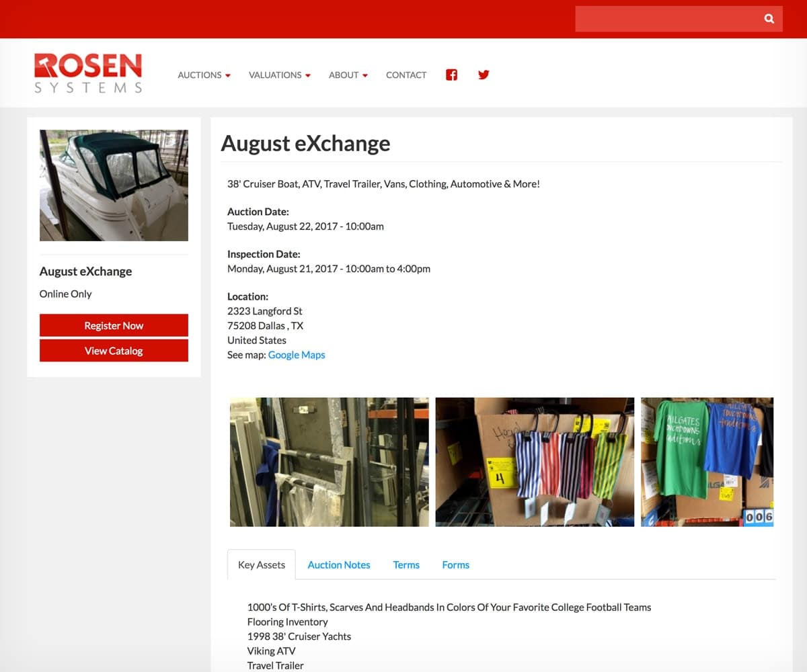Expand the Auctions dropdown menu
This screenshot has width=807, height=672.
(204, 75)
